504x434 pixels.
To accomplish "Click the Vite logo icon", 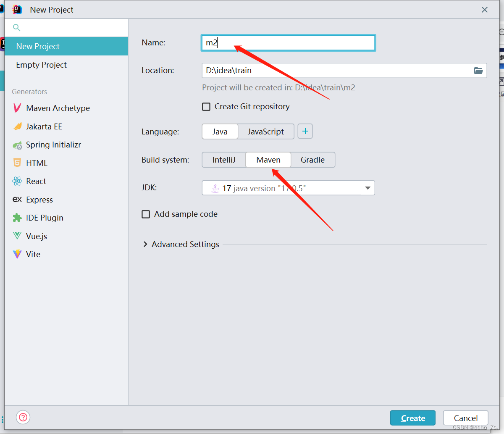I will pos(17,254).
